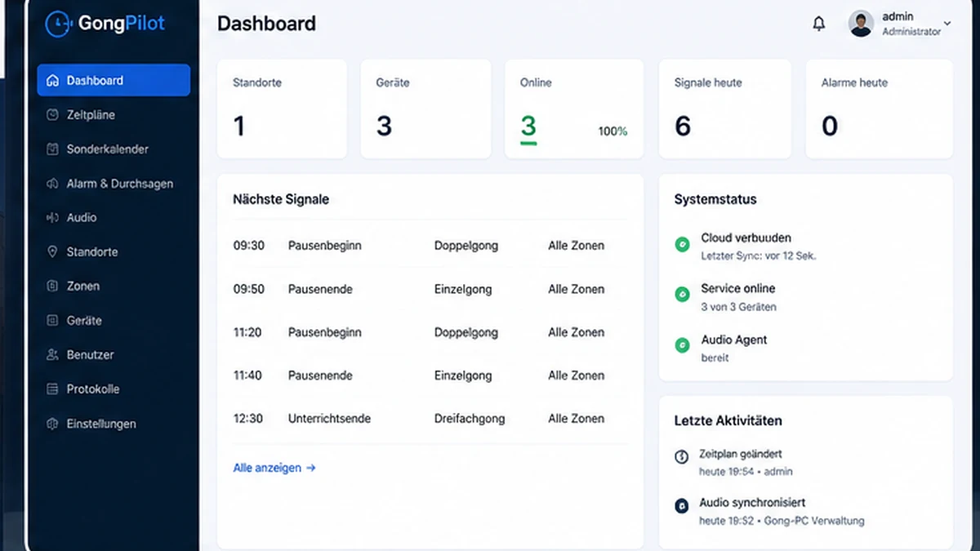Click the admin profile avatar
The width and height of the screenshot is (980, 551).
(861, 24)
